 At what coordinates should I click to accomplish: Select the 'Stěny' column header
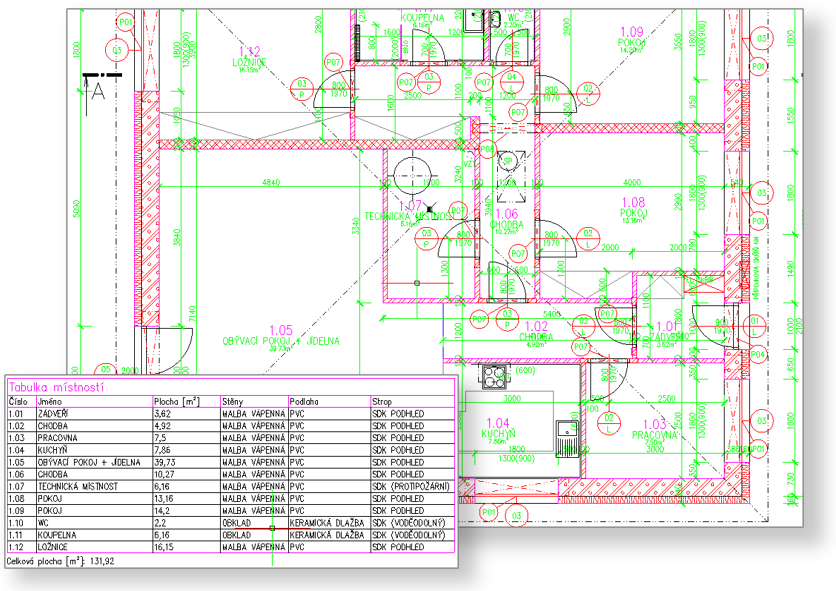coord(236,402)
